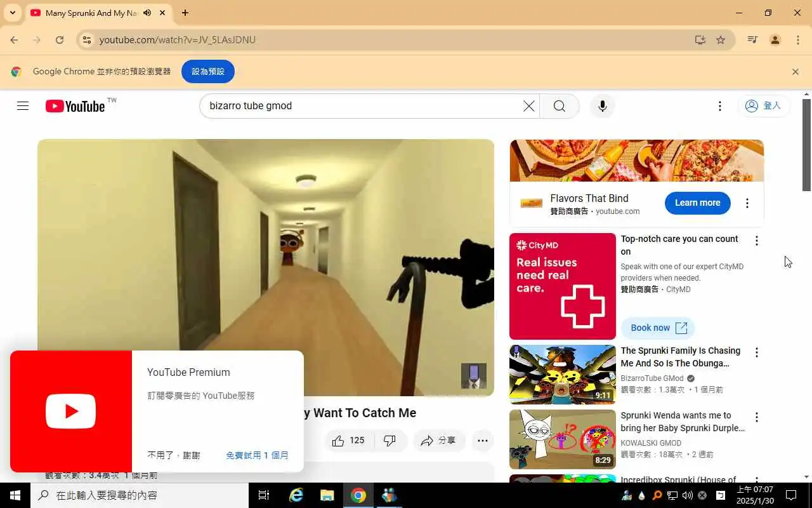Launch Internet Explorer from taskbar
Image resolution: width=812 pixels, height=508 pixels.
296,495
